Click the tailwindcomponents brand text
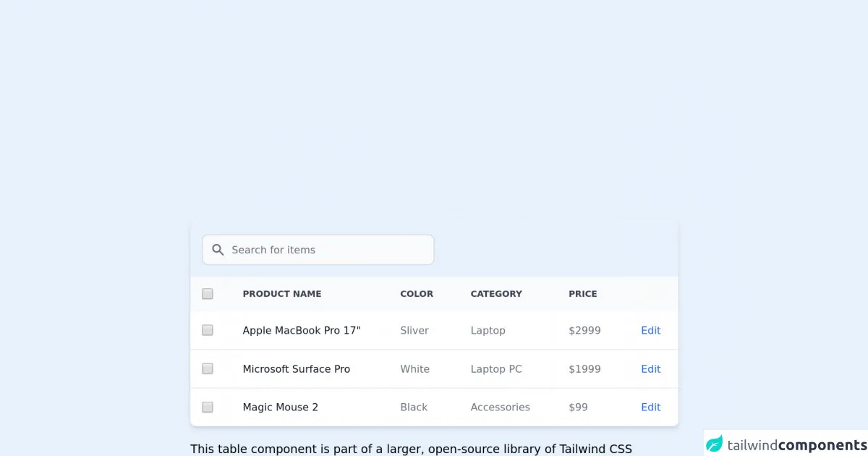 coord(796,444)
